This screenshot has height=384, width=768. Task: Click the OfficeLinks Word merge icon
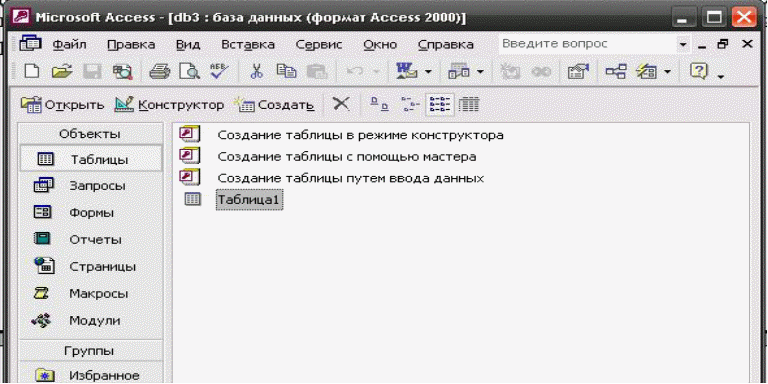[406, 72]
